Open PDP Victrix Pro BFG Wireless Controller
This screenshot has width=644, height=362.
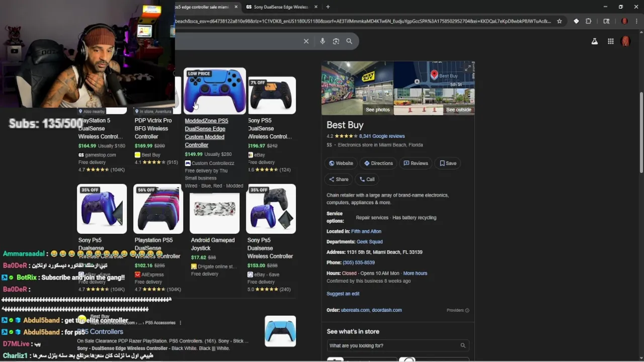pyautogui.click(x=153, y=129)
